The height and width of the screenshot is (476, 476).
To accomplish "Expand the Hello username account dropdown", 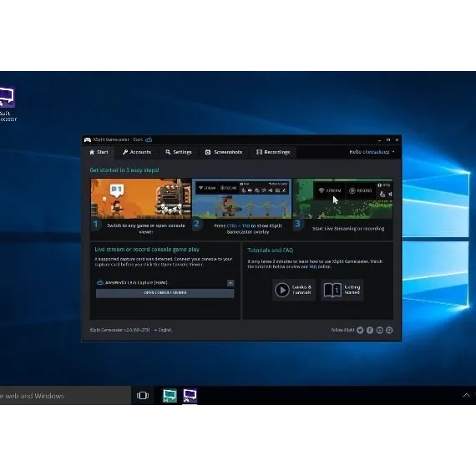I will coord(372,152).
